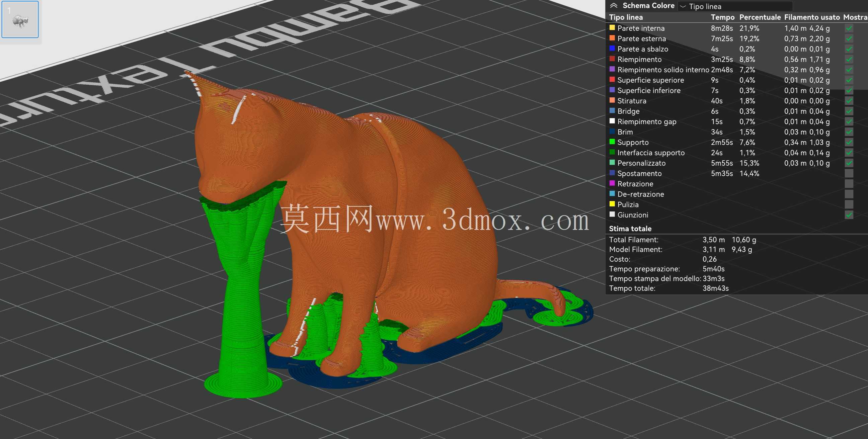Select the Riempimento solido interno label
Screen dimensions: 868x439
tap(663, 70)
